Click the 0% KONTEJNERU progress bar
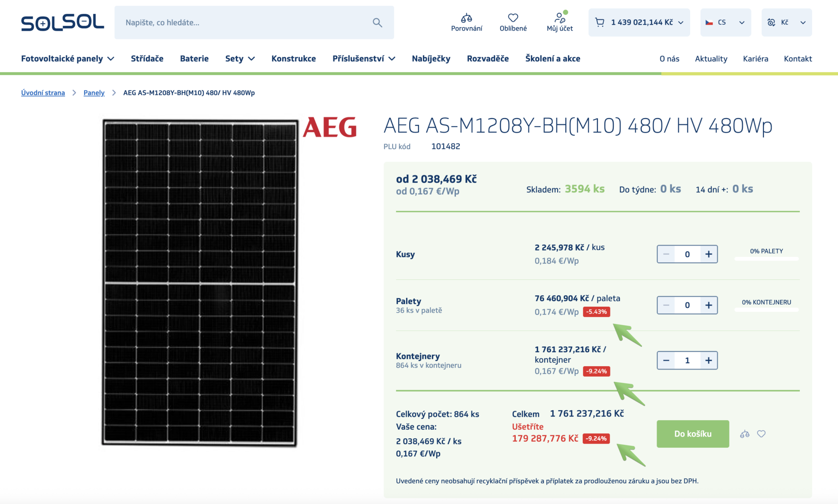The image size is (838, 504). click(x=766, y=310)
